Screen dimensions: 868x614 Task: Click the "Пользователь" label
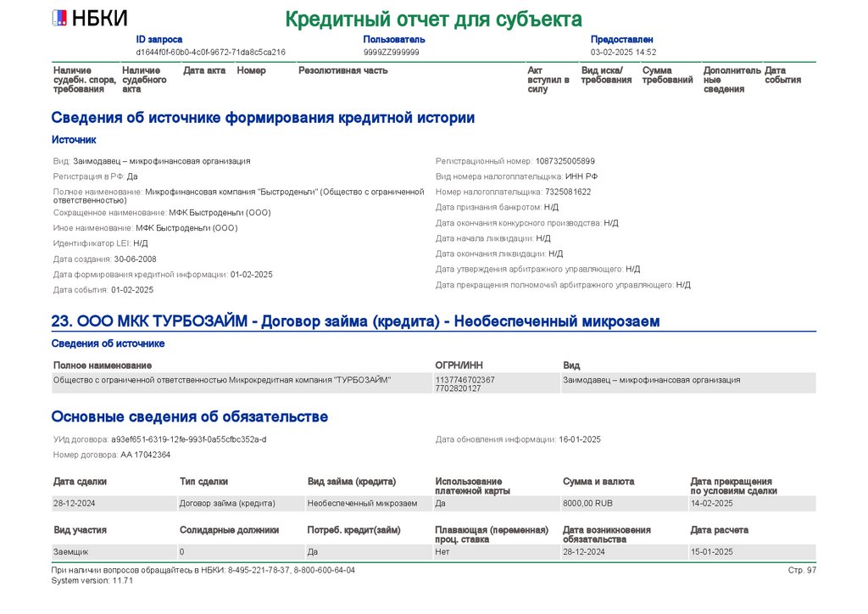(394, 39)
